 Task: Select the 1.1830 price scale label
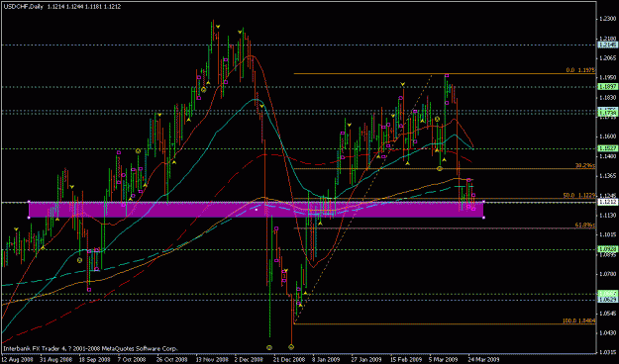(x=608, y=97)
